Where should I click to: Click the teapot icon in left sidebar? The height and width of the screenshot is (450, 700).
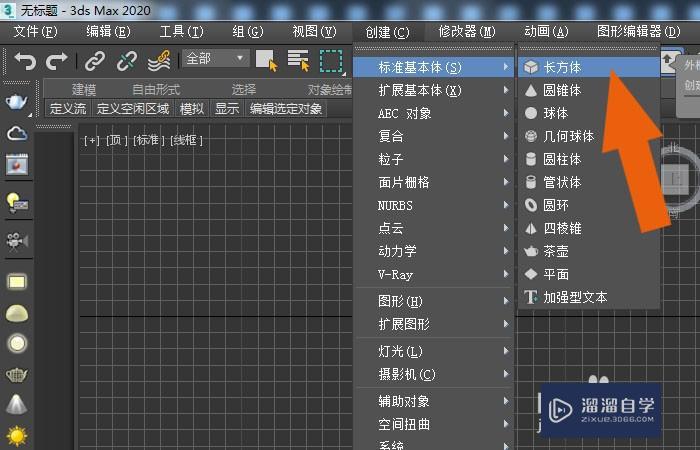pos(17,102)
